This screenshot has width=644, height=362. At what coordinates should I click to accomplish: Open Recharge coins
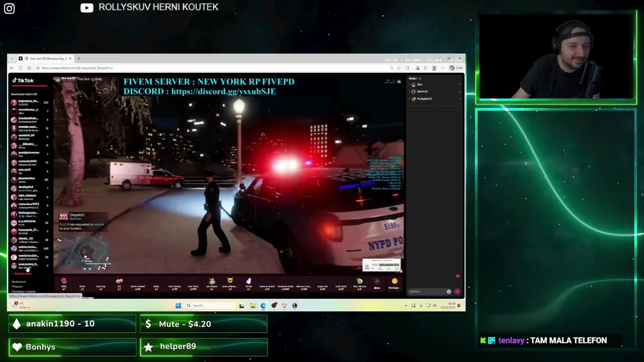(394, 284)
